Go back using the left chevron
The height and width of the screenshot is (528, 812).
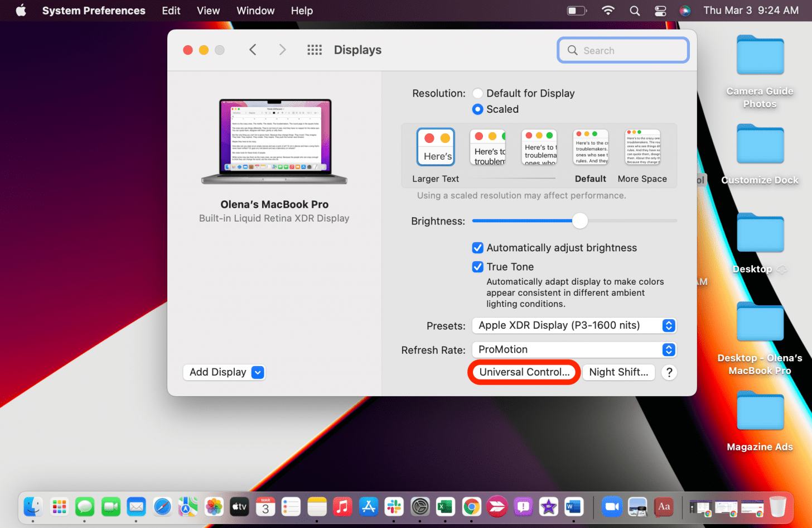253,50
